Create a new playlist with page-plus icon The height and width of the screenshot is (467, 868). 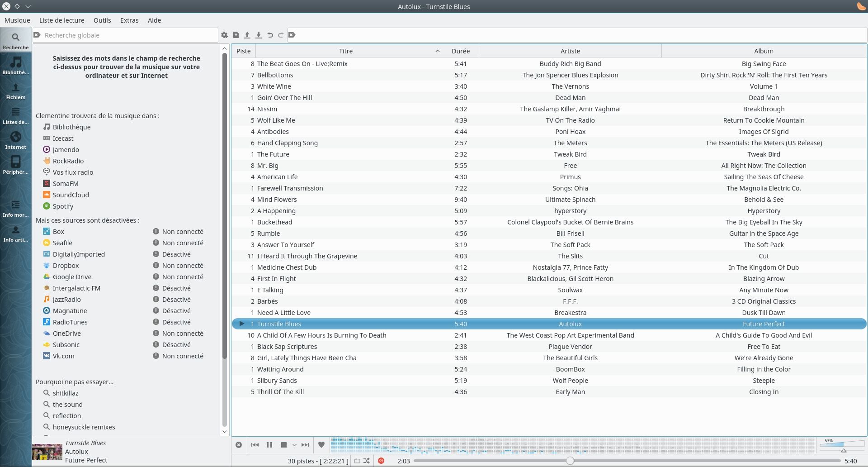tap(236, 35)
